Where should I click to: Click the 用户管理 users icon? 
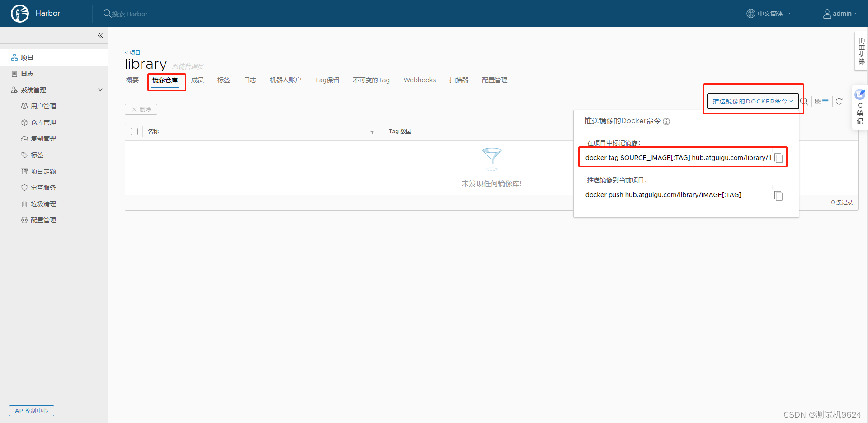(24, 106)
